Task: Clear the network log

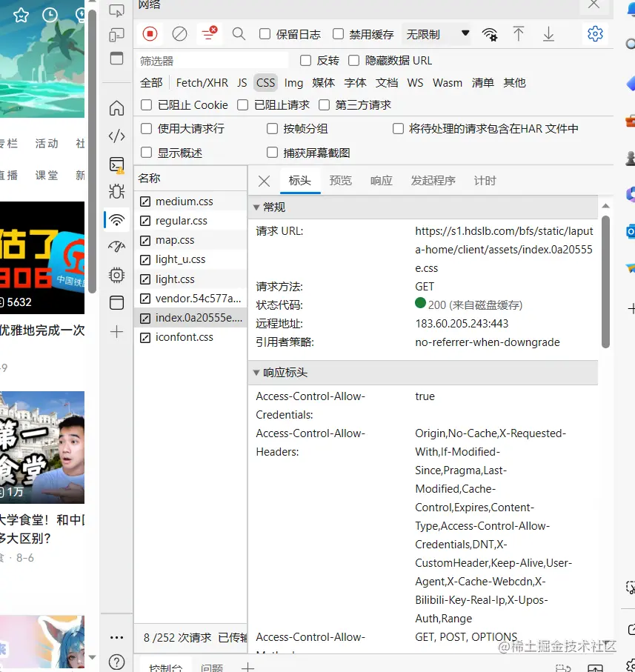Action: 179,34
